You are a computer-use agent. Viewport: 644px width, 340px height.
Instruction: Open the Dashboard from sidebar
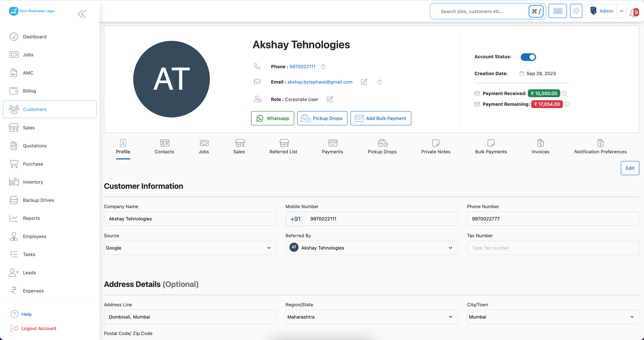click(x=34, y=36)
